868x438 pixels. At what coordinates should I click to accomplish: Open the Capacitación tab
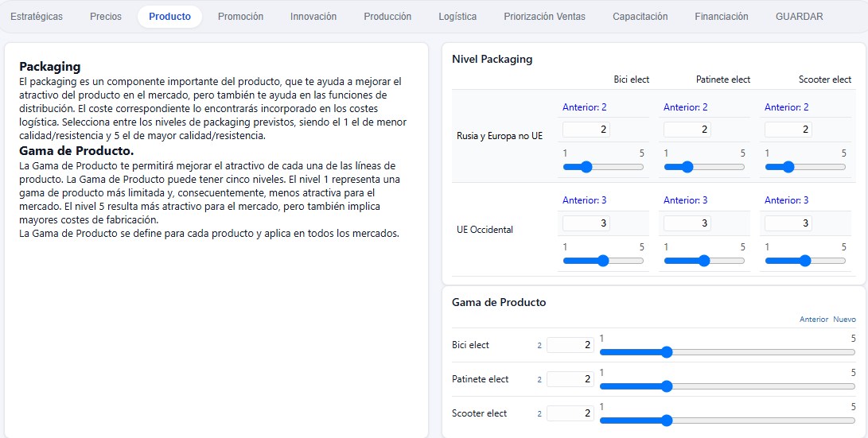(640, 17)
